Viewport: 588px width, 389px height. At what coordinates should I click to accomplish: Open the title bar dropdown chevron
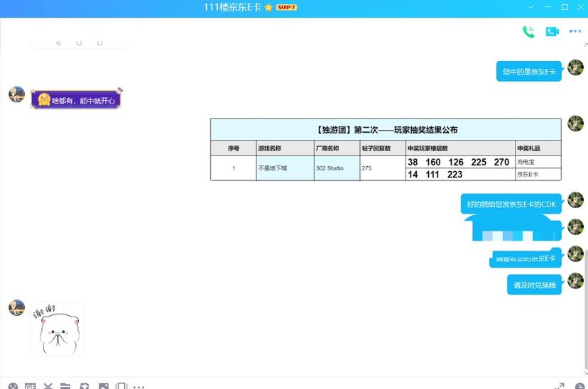pyautogui.click(x=530, y=7)
